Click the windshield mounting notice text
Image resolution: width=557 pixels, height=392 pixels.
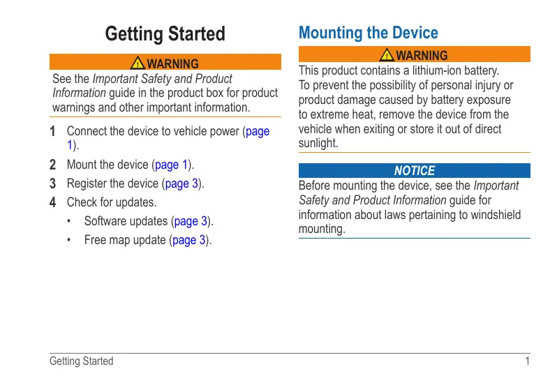coord(409,207)
